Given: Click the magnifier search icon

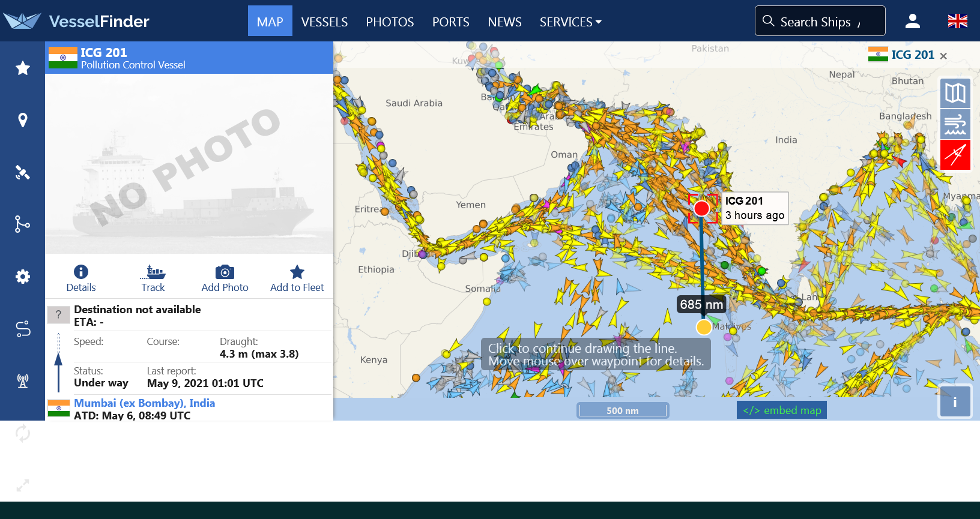Looking at the screenshot, I should [768, 21].
